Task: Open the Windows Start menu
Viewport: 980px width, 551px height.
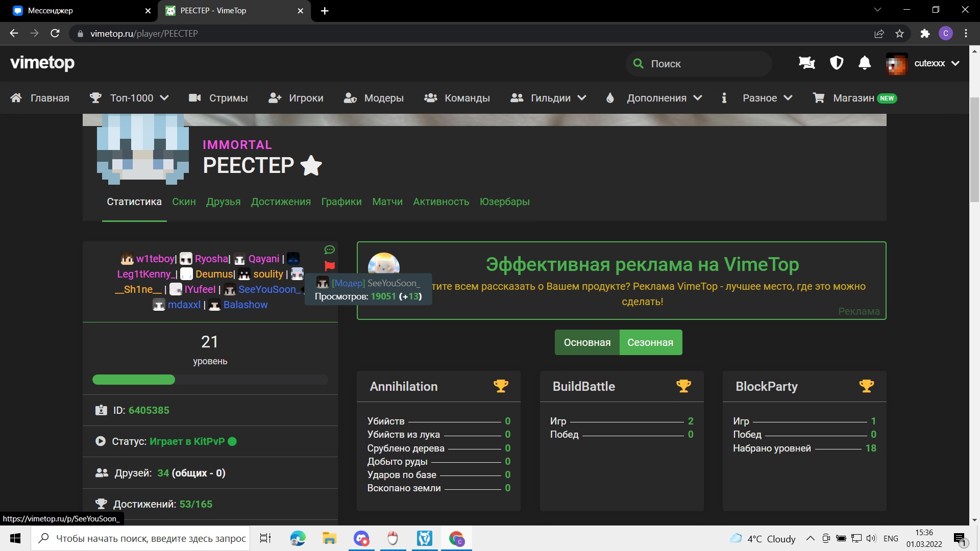Action: click(x=15, y=538)
